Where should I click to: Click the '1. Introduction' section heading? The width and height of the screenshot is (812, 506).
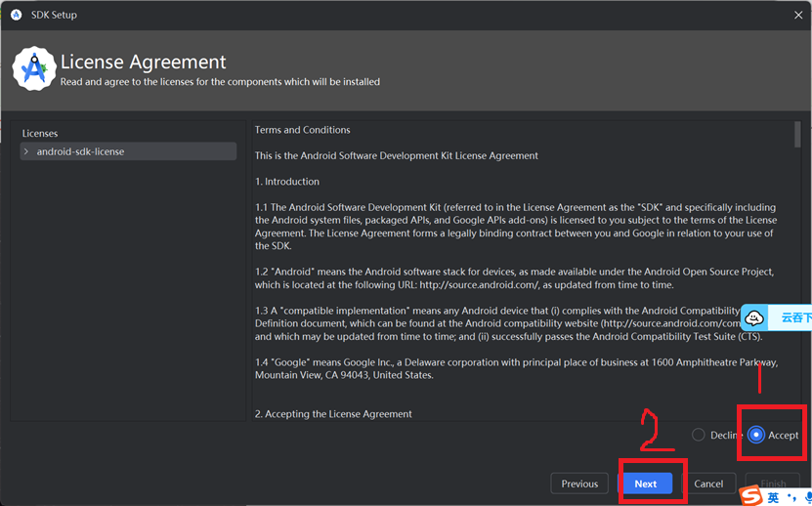click(x=287, y=182)
